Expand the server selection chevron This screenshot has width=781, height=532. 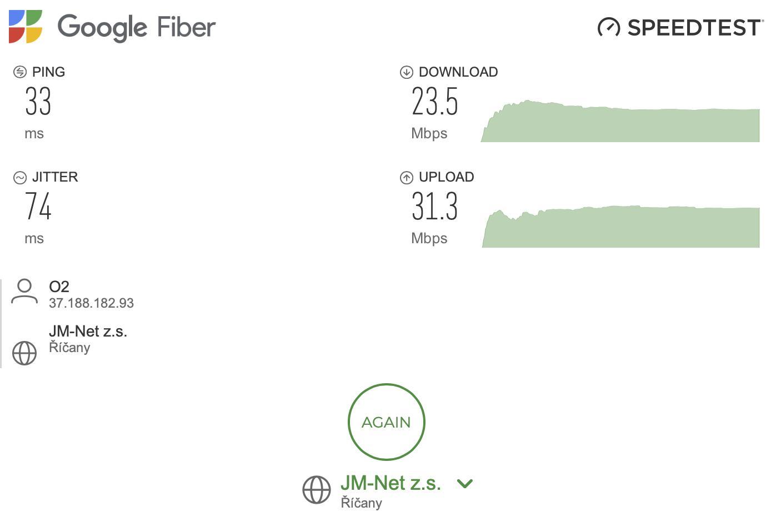464,484
